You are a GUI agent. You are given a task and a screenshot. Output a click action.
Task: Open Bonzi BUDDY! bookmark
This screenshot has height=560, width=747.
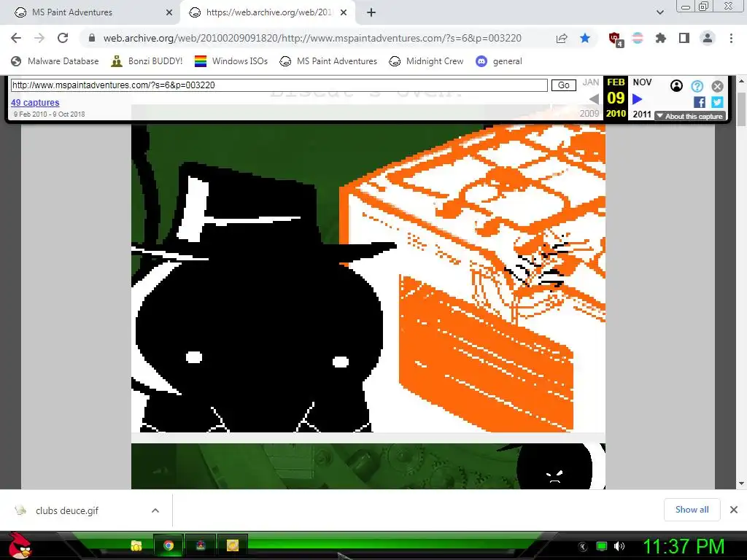tap(147, 61)
